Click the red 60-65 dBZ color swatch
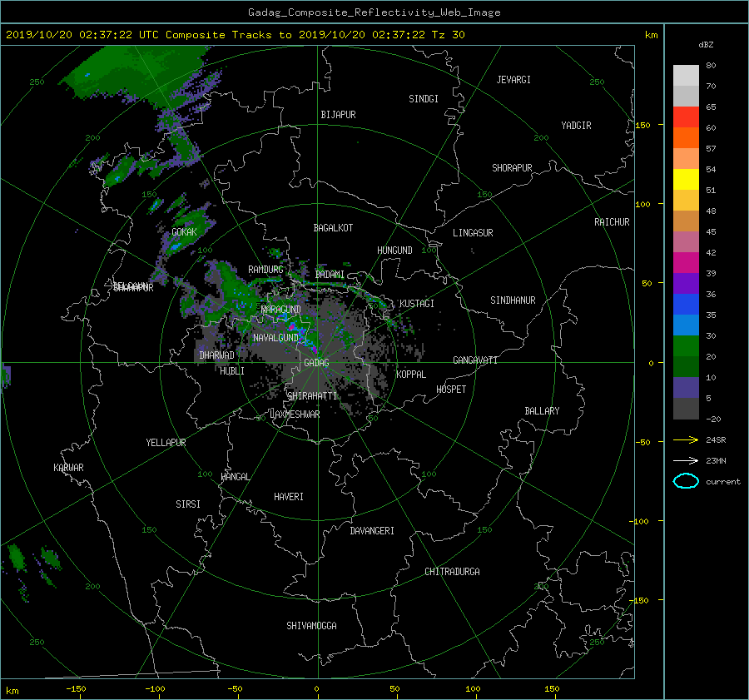 686,117
